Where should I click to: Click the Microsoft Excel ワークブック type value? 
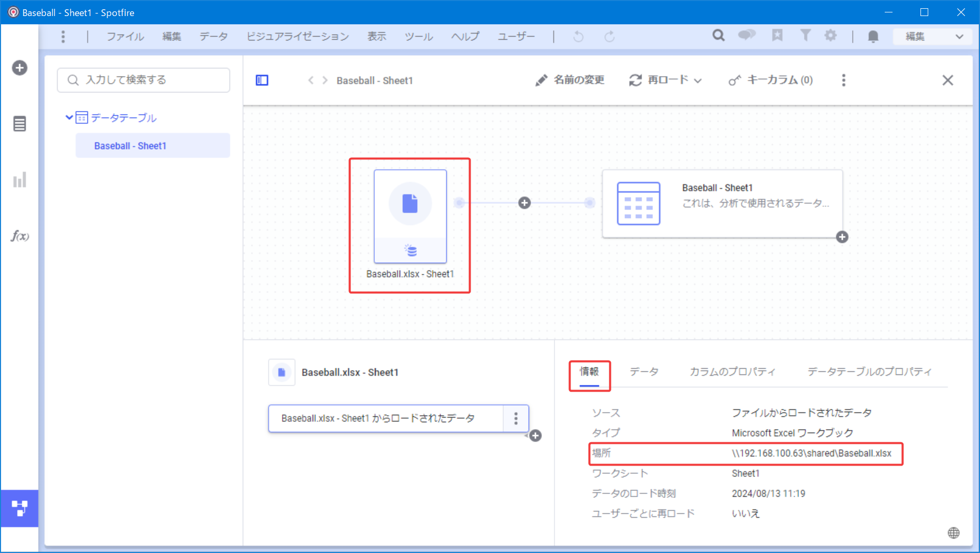pos(792,433)
